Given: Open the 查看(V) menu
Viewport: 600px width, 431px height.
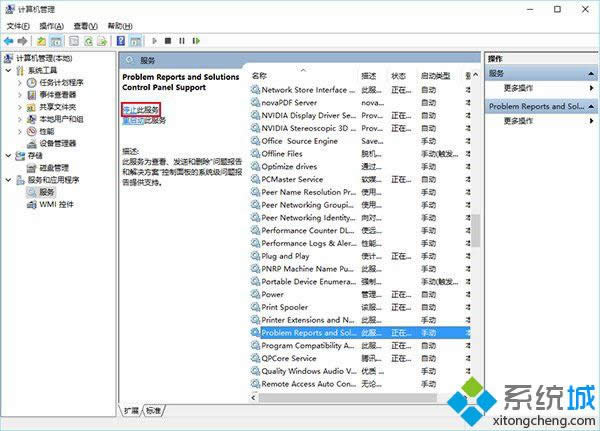Looking at the screenshot, I should (x=85, y=26).
